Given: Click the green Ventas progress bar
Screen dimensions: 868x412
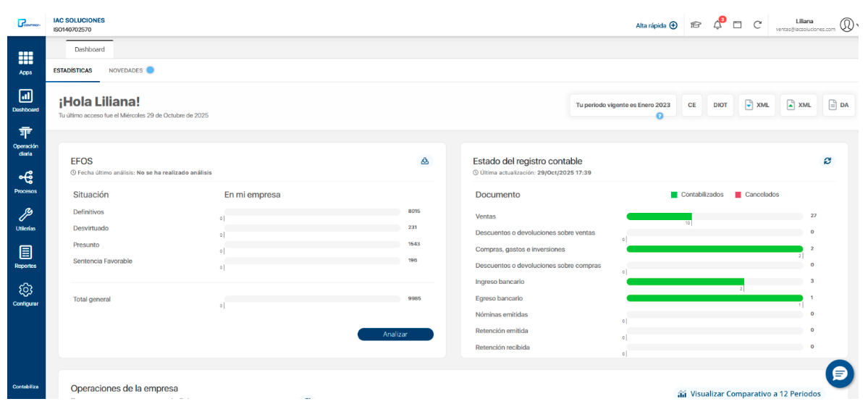Looking at the screenshot, I should [x=659, y=216].
